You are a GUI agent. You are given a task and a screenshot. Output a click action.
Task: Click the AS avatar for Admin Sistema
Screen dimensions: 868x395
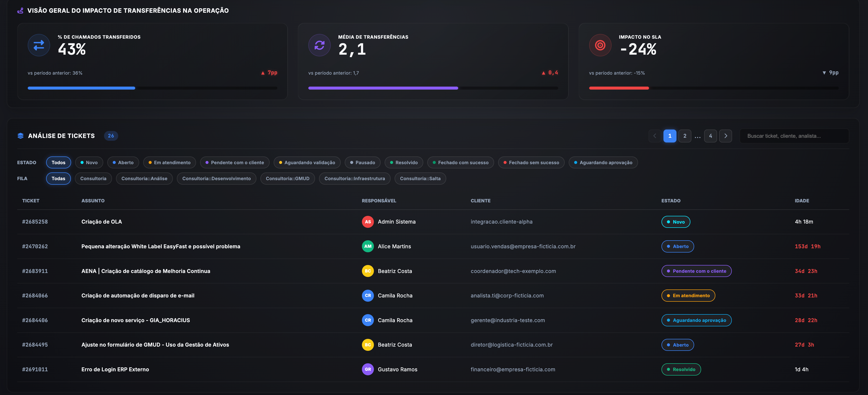click(368, 222)
